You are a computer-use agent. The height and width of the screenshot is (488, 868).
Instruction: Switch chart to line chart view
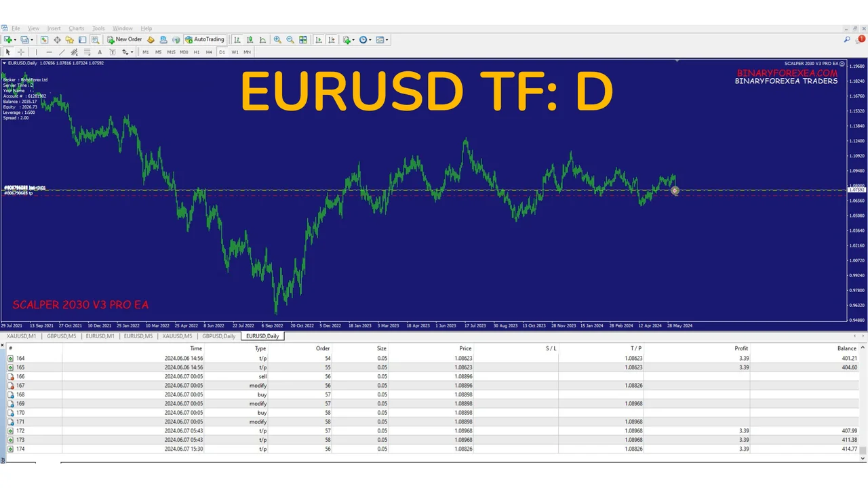[x=263, y=40]
